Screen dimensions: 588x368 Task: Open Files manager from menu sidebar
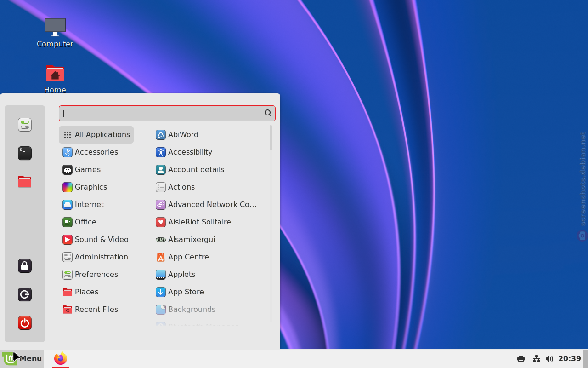(x=25, y=182)
